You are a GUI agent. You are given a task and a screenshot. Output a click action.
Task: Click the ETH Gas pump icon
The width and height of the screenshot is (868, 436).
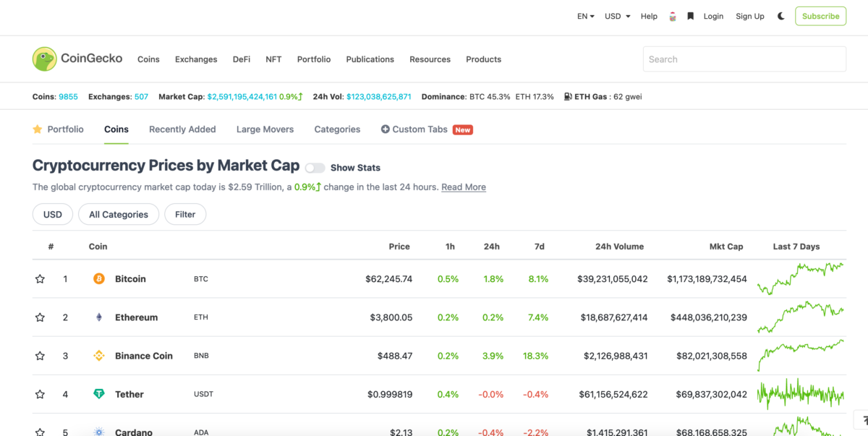tap(568, 96)
